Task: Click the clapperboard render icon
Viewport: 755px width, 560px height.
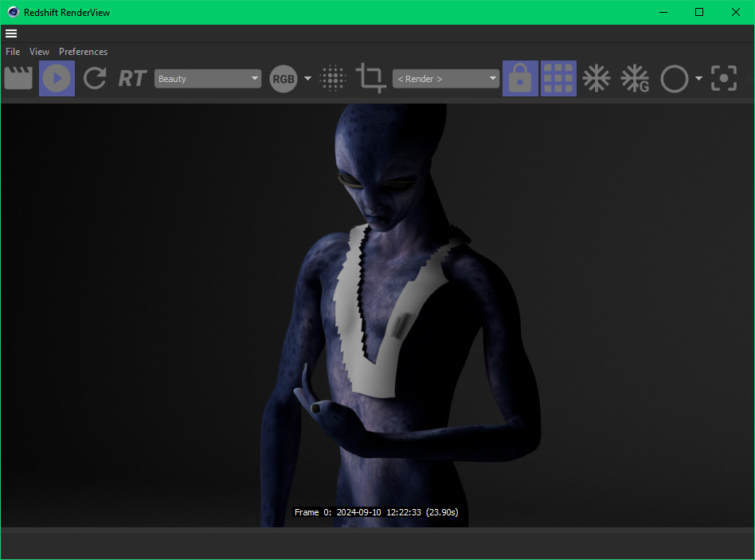Action: pyautogui.click(x=18, y=78)
